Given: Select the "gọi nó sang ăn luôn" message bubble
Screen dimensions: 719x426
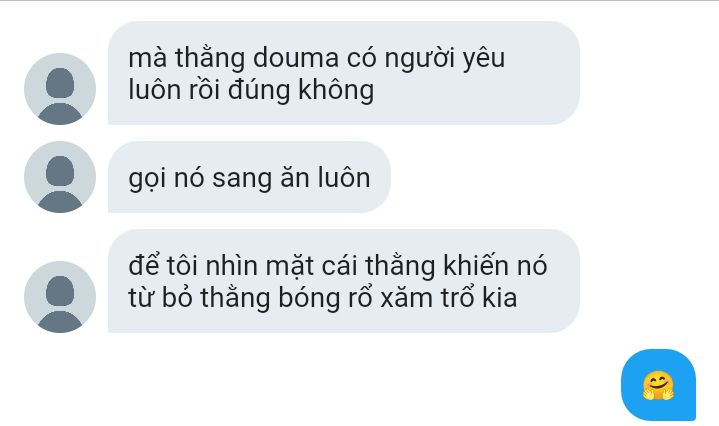Looking at the screenshot, I should coord(249,177).
